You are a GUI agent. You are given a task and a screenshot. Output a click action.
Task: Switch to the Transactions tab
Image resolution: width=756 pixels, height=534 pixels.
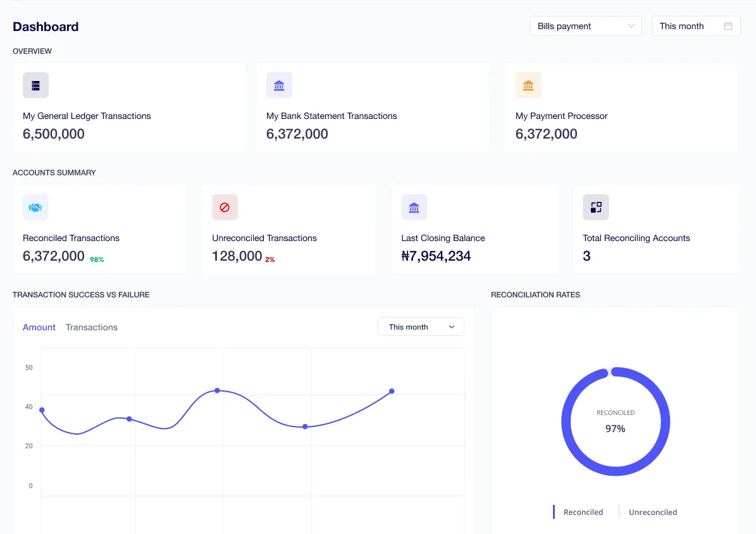[92, 327]
